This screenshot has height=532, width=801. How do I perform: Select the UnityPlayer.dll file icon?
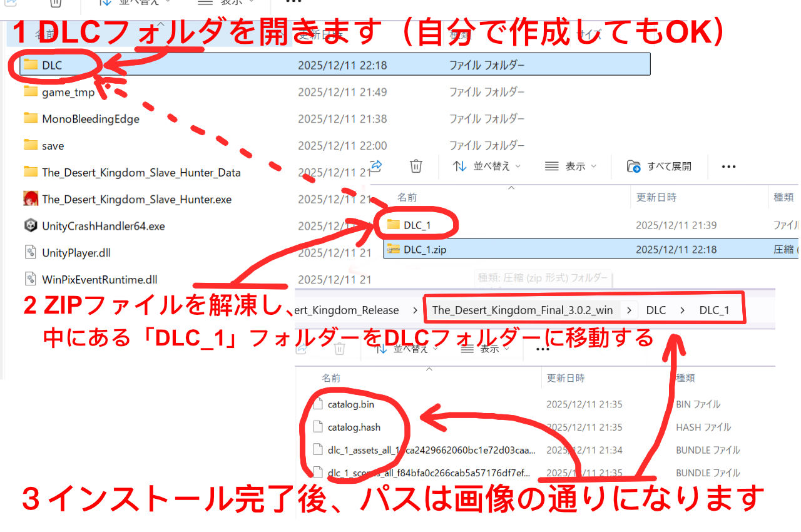point(30,252)
